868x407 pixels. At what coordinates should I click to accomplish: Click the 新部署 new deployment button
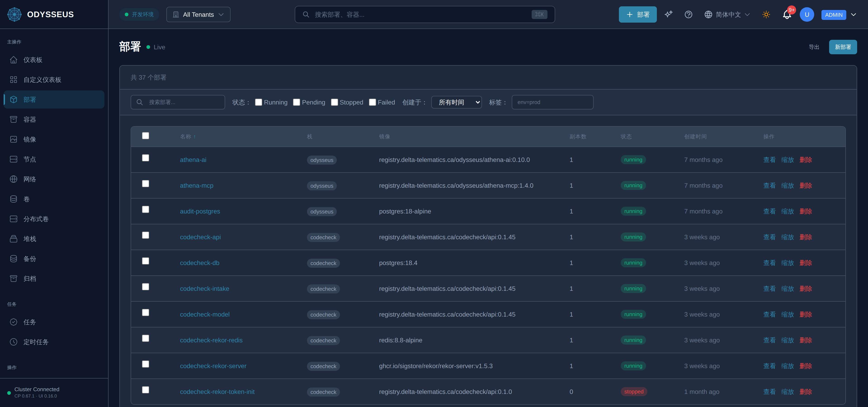(843, 47)
